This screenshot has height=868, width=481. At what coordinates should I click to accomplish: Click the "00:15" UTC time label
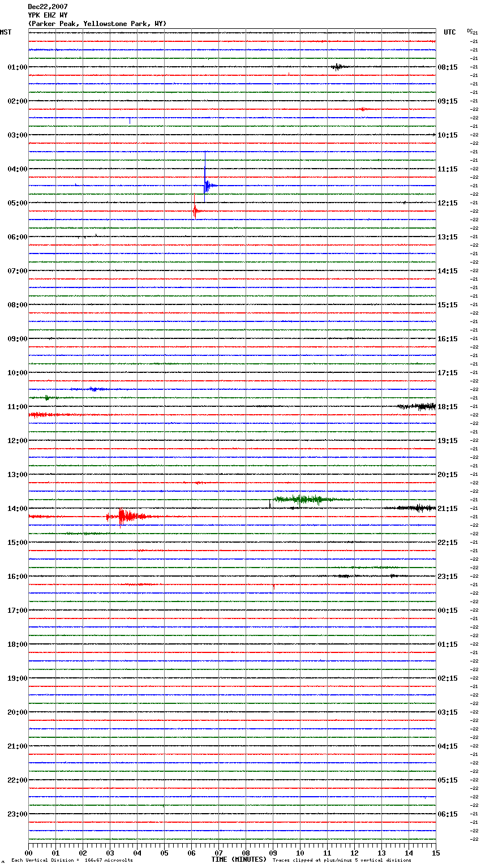pos(448,611)
